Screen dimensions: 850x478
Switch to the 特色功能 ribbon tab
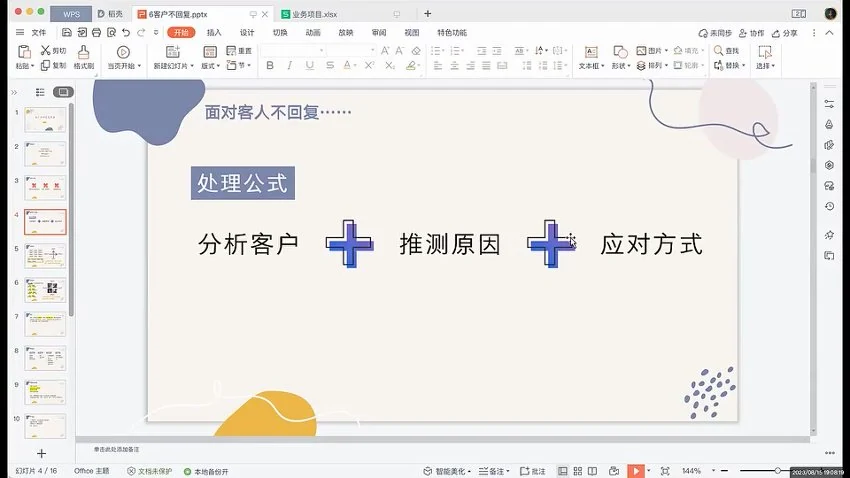[452, 33]
